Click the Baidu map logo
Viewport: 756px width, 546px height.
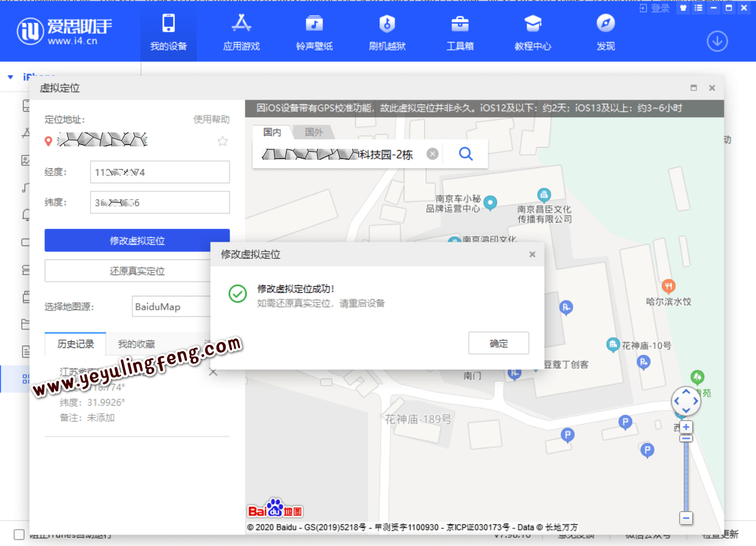coord(275,508)
